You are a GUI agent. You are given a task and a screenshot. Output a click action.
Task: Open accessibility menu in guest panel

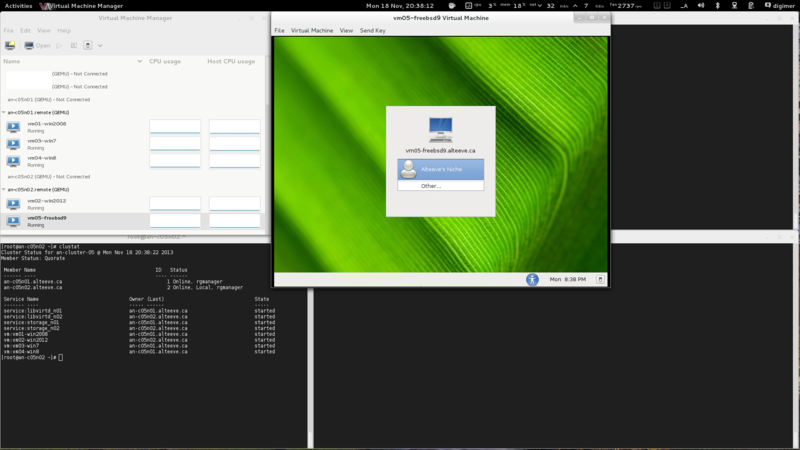point(532,280)
